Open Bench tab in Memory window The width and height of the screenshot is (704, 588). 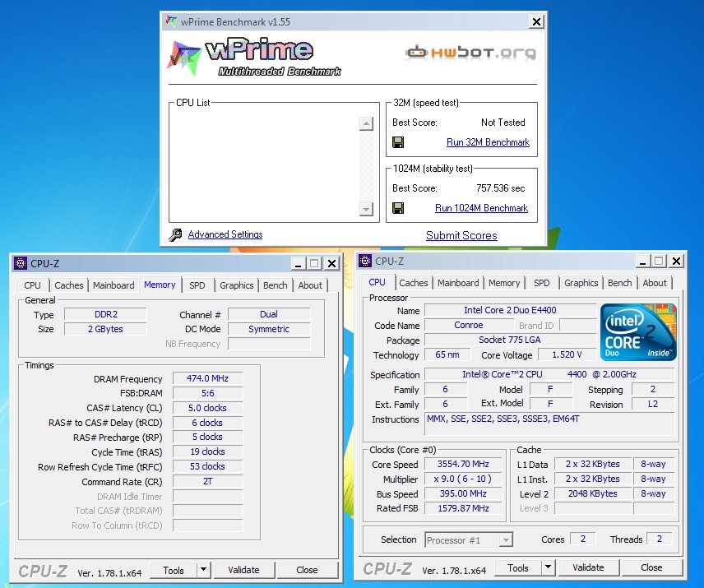(275, 285)
